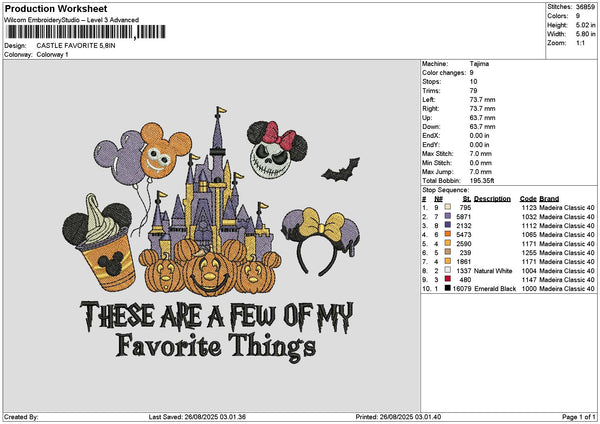The width and height of the screenshot is (600, 424).
Task: Click the cream swatch for stop 1
Action: coord(448,207)
